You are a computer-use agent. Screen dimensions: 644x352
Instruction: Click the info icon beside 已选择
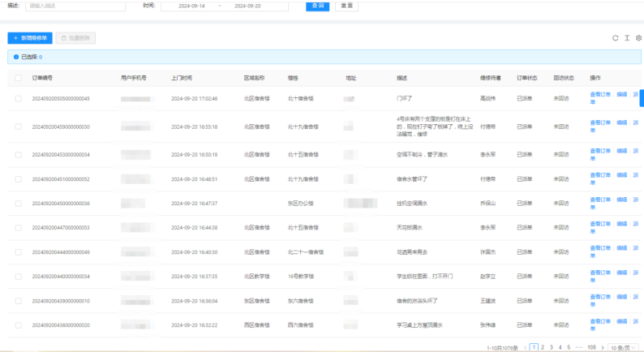click(x=15, y=58)
